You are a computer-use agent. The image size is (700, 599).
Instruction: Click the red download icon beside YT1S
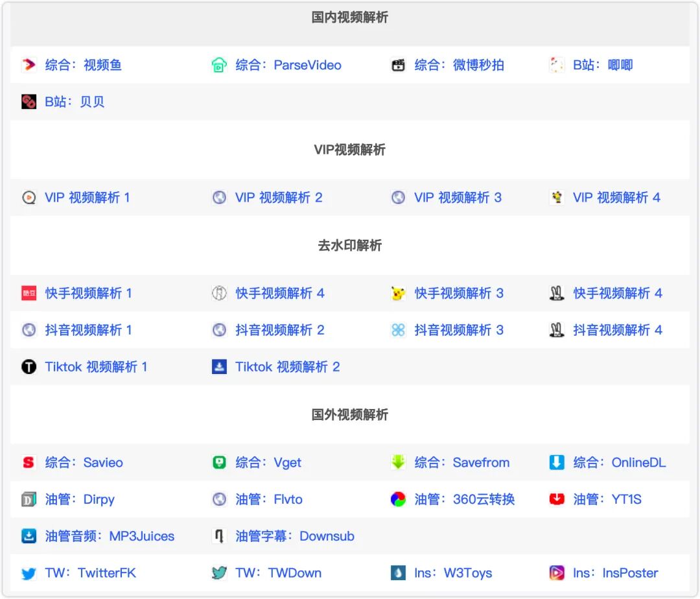point(557,499)
